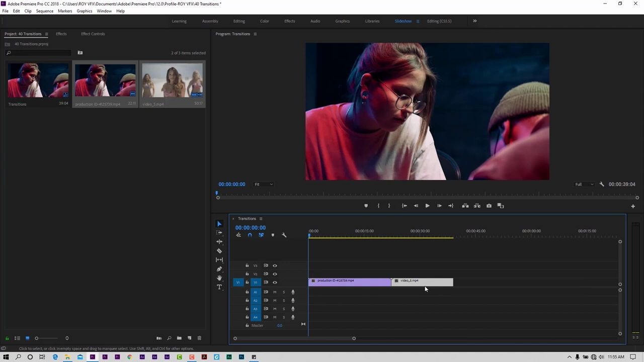Play the program monitor

427,206
